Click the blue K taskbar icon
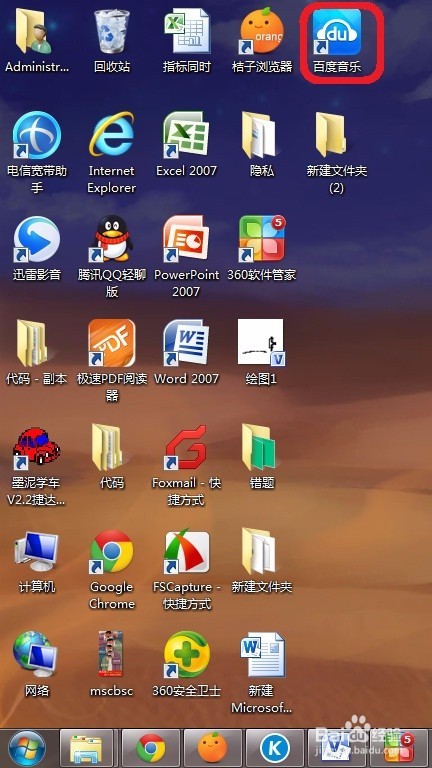The height and width of the screenshot is (768, 432). pyautogui.click(x=275, y=748)
